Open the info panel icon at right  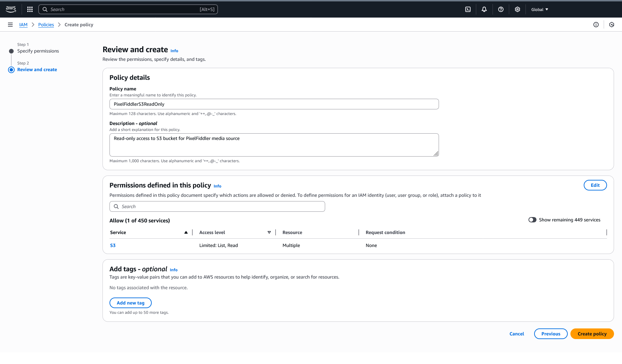click(596, 25)
